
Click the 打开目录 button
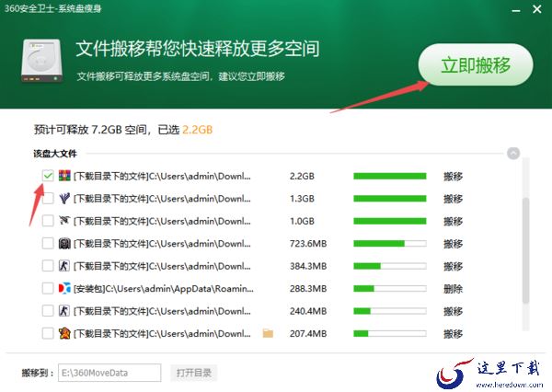coord(194,373)
